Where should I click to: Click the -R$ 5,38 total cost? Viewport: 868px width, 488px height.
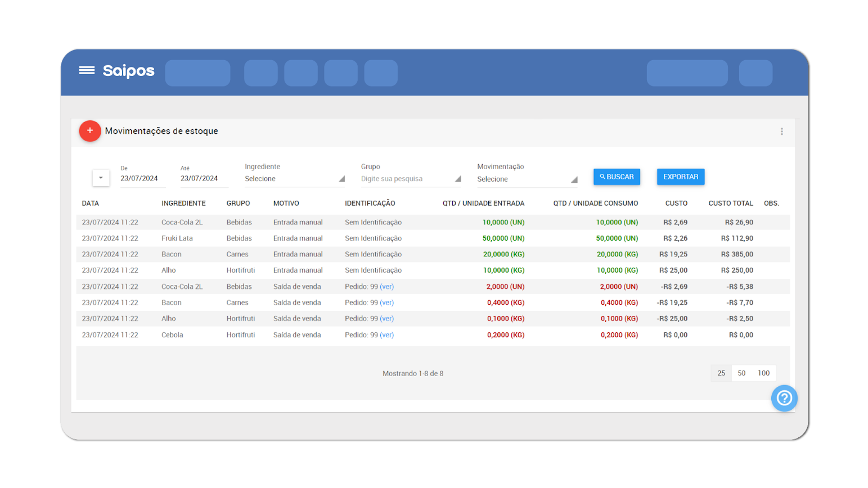point(740,287)
